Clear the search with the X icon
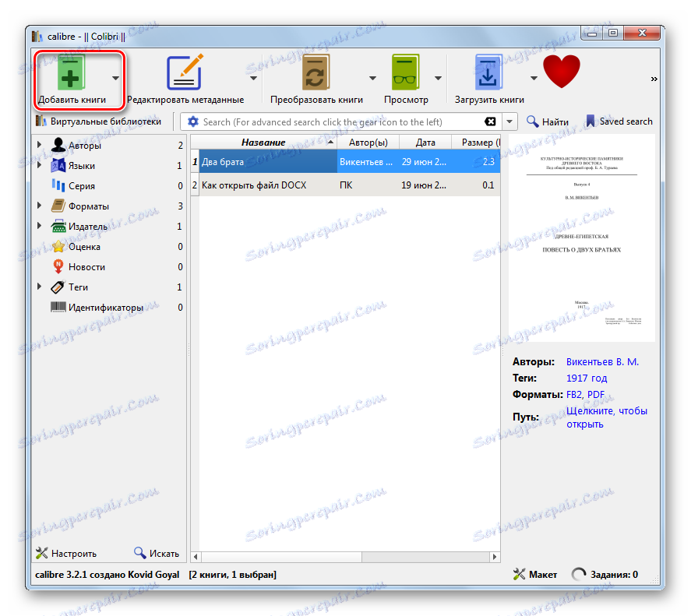The height and width of the screenshot is (616, 691). click(x=490, y=121)
